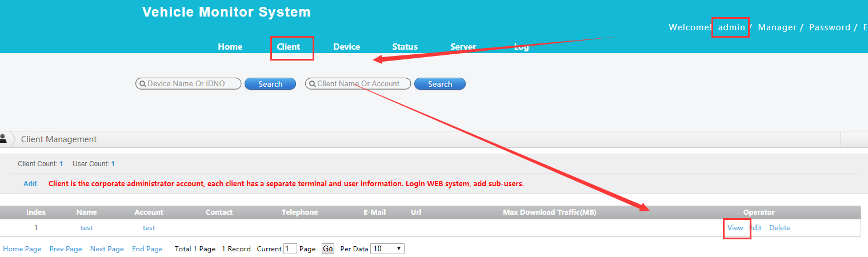Click the Url column header
This screenshot has width=868, height=257.
(416, 212)
